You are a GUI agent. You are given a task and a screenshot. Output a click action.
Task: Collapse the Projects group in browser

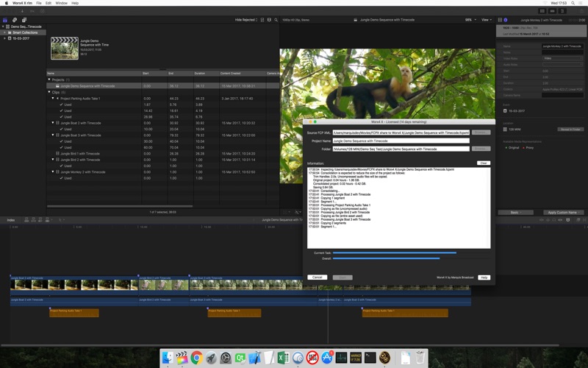coord(49,79)
